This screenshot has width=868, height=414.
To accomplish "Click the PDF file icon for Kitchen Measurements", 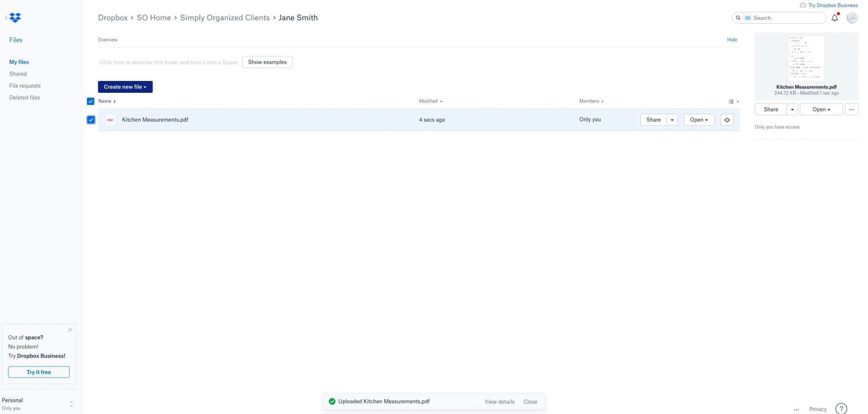I will coord(110,119).
